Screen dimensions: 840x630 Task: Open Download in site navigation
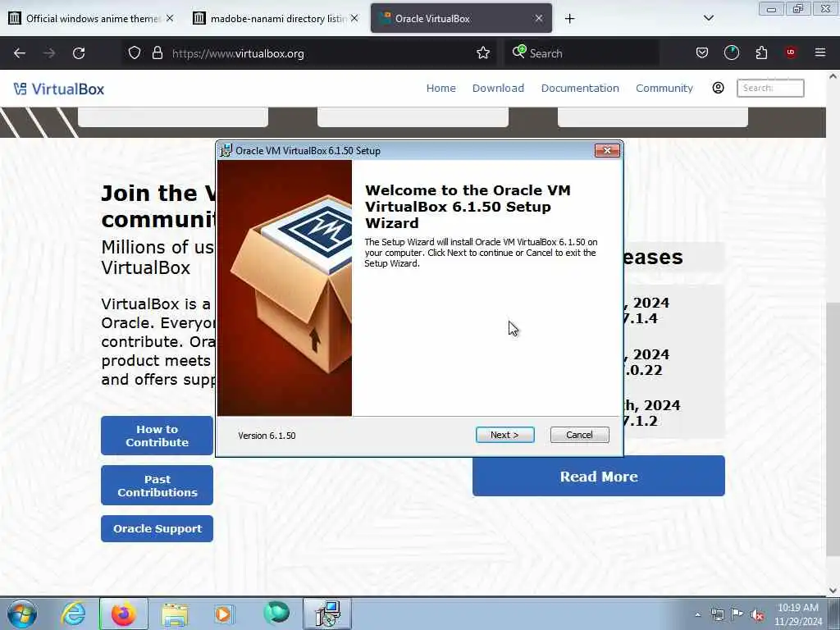click(498, 89)
